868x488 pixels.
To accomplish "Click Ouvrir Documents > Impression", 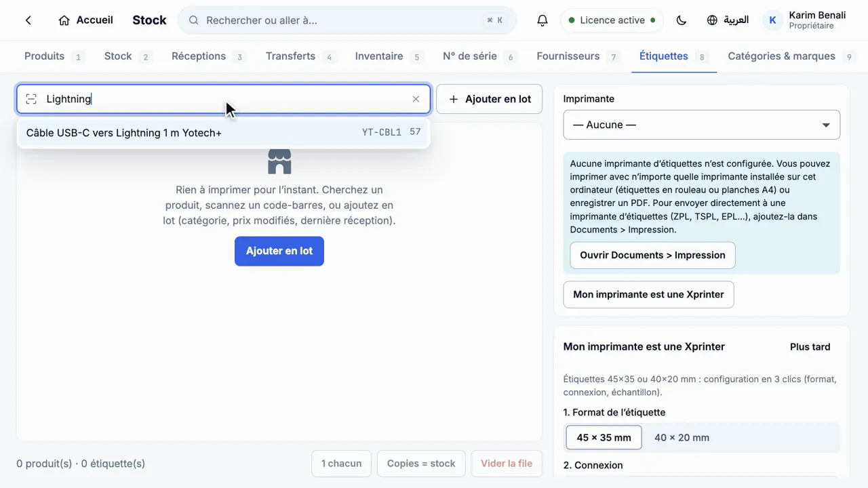I will pyautogui.click(x=652, y=255).
